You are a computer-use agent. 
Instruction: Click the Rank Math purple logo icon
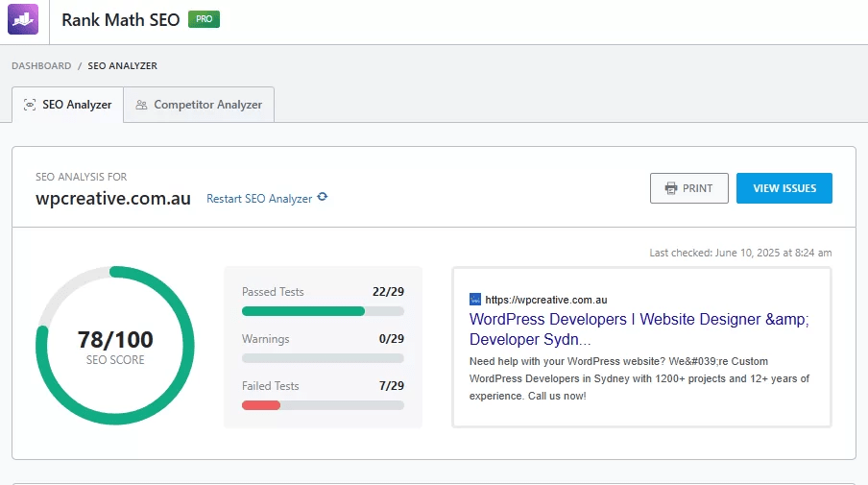(23, 19)
